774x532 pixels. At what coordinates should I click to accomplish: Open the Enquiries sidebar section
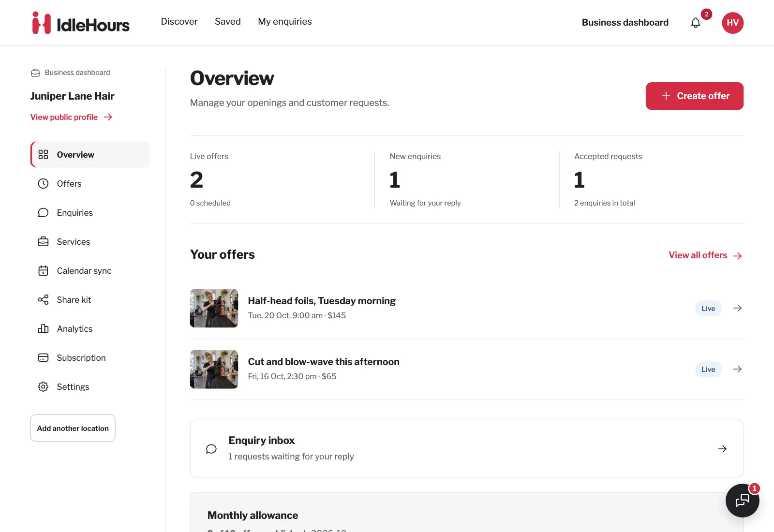point(90,213)
